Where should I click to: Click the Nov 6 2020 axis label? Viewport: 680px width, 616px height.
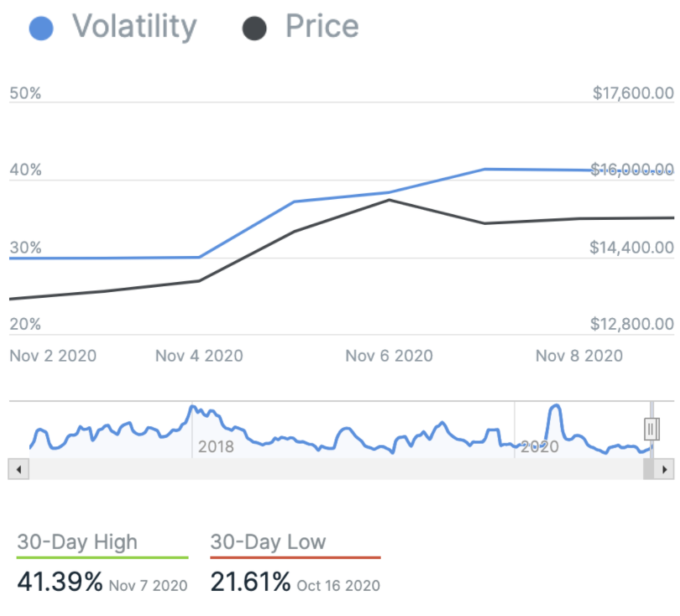389,356
